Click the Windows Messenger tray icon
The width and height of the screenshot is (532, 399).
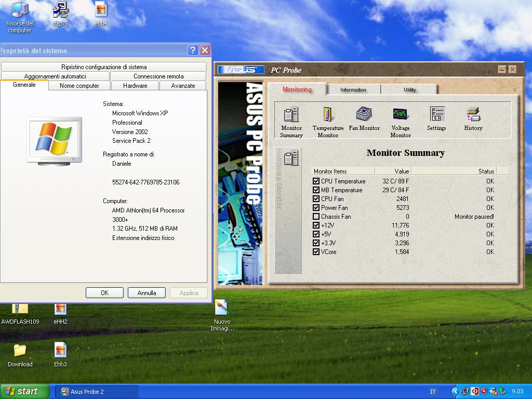pos(494,391)
